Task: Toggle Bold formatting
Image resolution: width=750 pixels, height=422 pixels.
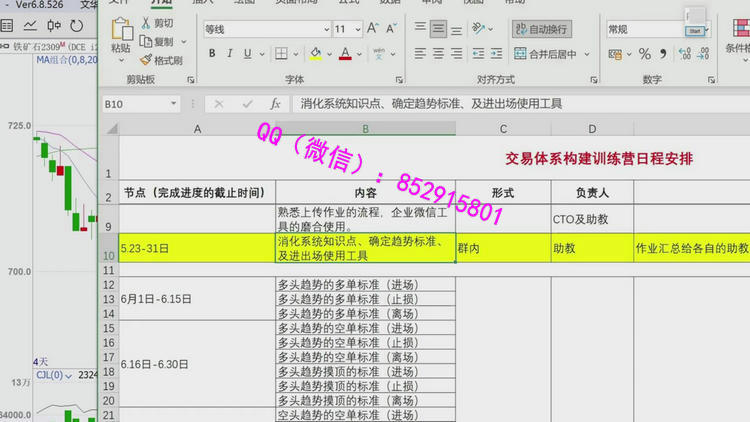Action: coord(212,54)
